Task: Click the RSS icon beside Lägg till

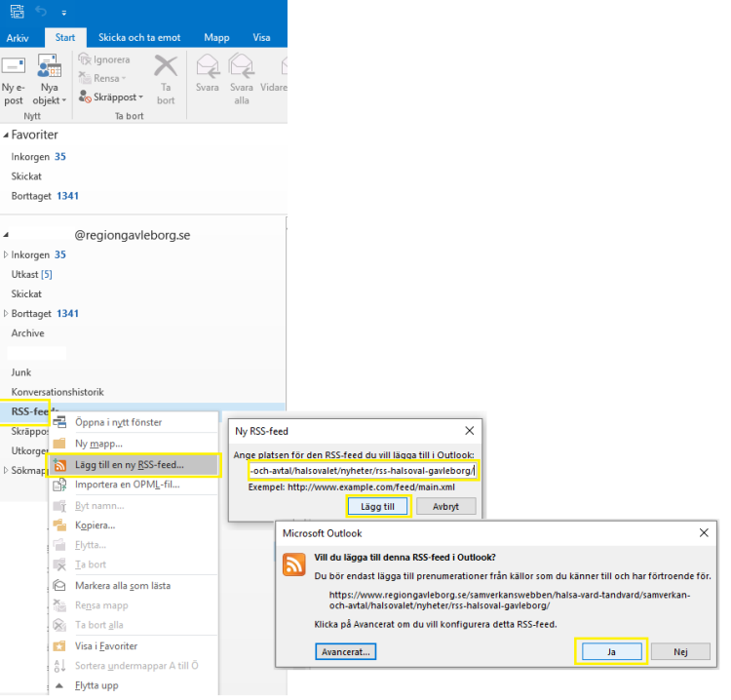Action: [x=59, y=465]
